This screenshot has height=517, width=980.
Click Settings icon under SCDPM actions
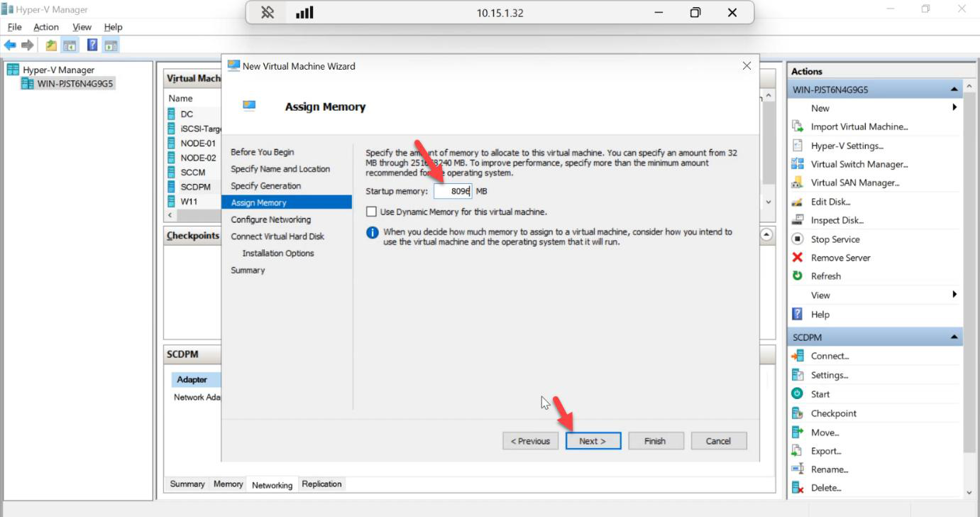pyautogui.click(x=797, y=375)
